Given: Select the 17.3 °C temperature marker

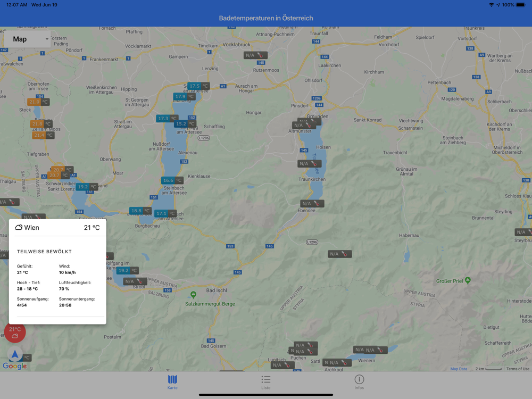Looking at the screenshot, I should (167, 119).
